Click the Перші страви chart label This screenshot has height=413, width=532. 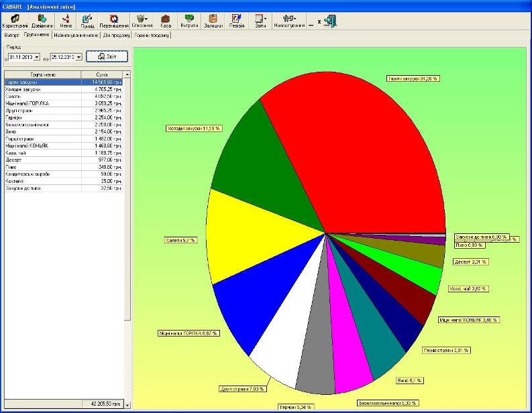(x=447, y=350)
